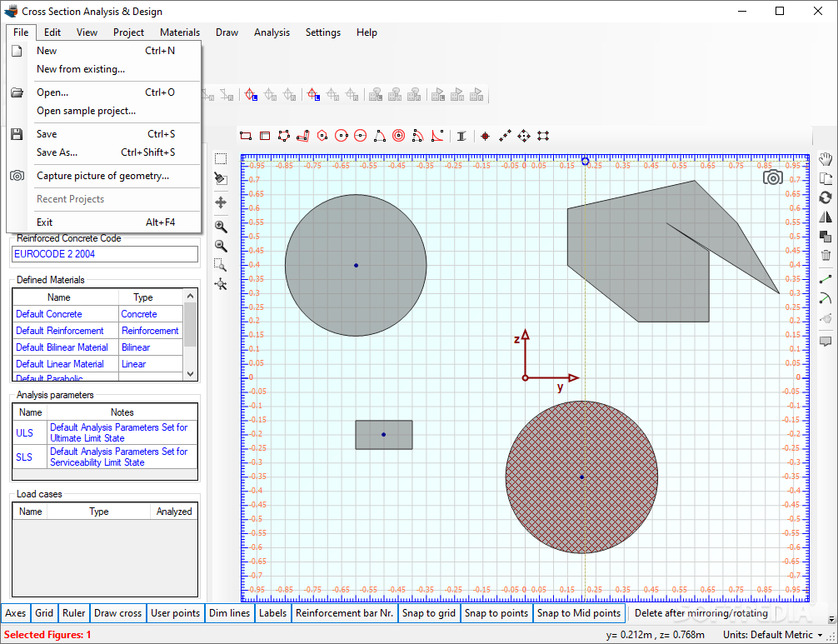
Task: Select the single reinforcement bar tool
Action: tap(486, 136)
